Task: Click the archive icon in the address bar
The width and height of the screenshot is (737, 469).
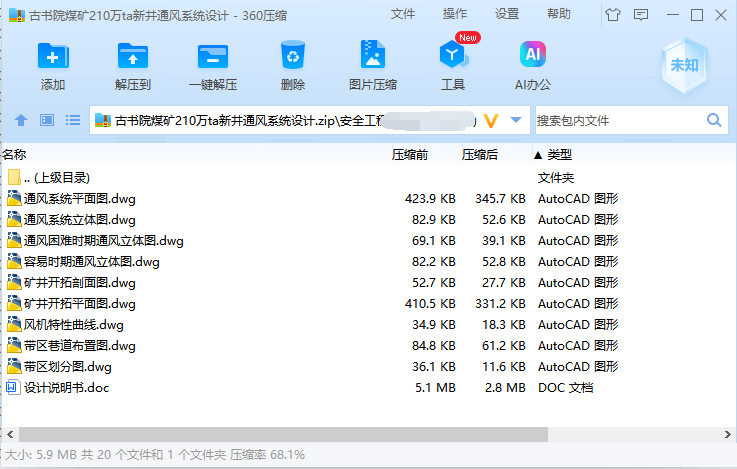Action: pyautogui.click(x=102, y=120)
